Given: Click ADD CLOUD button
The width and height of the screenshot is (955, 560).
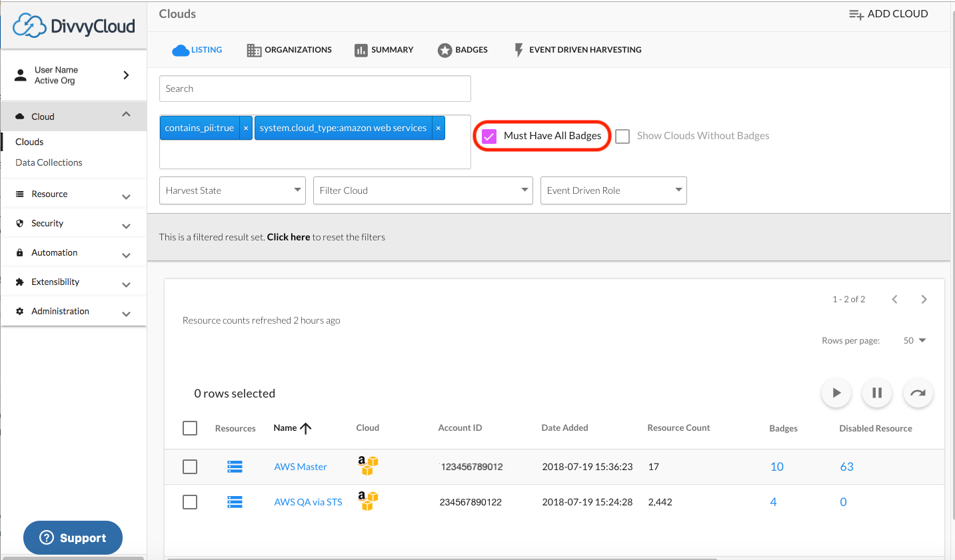Looking at the screenshot, I should (x=888, y=14).
